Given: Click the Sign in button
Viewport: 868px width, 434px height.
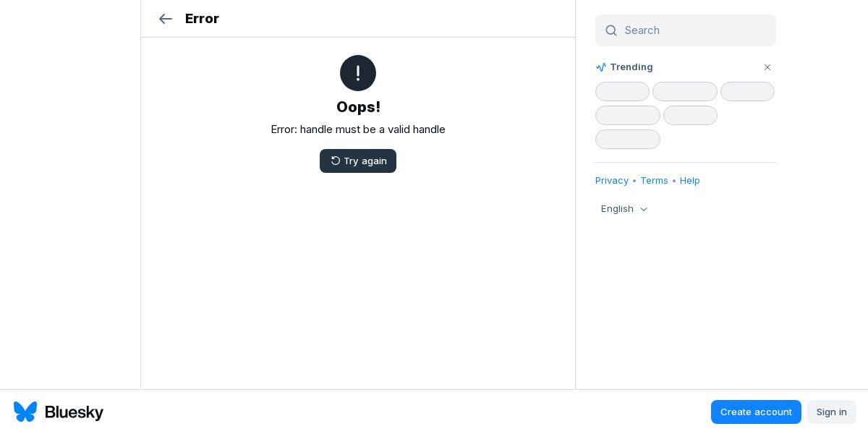Looking at the screenshot, I should pyautogui.click(x=832, y=412).
